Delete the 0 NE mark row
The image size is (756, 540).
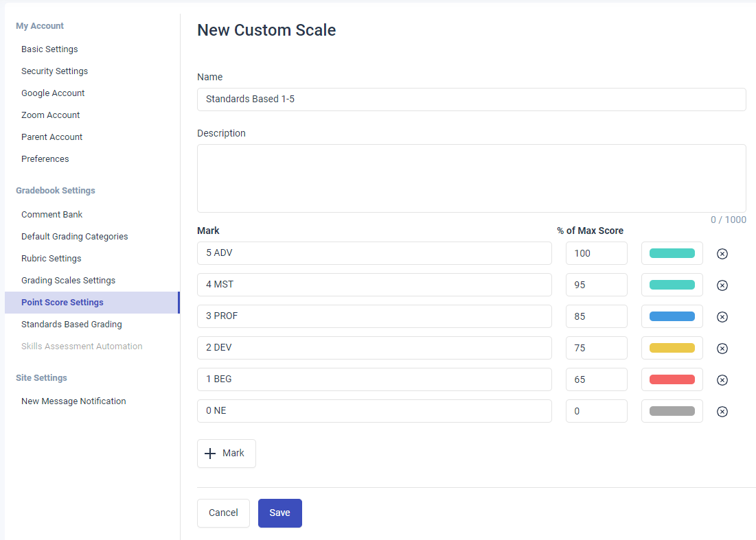[722, 412]
